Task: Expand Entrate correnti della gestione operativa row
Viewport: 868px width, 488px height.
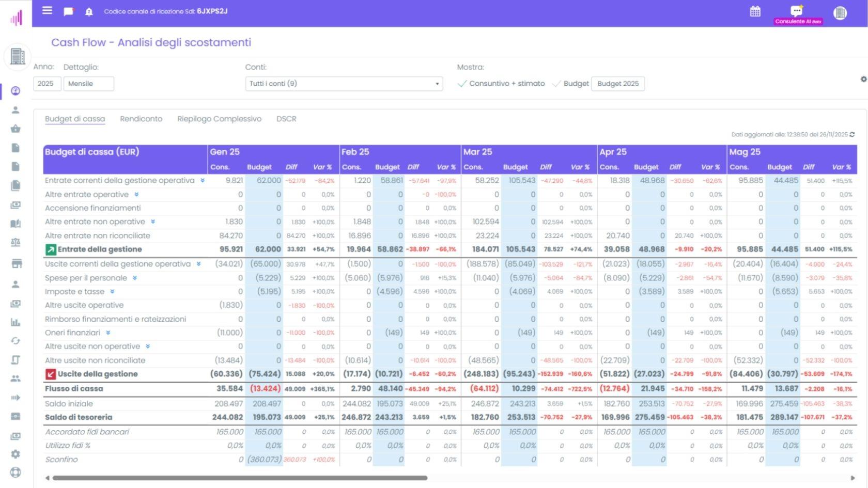Action: [x=202, y=181]
